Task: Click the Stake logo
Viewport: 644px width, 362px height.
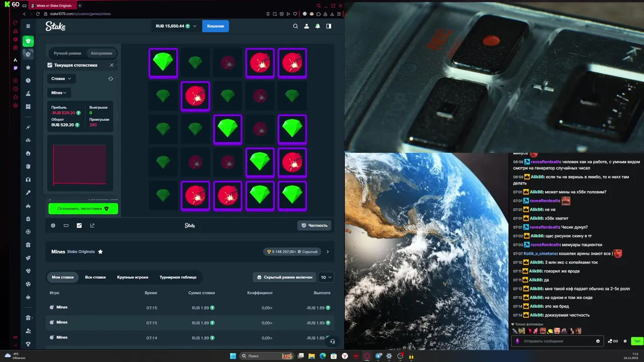Action: (55, 26)
